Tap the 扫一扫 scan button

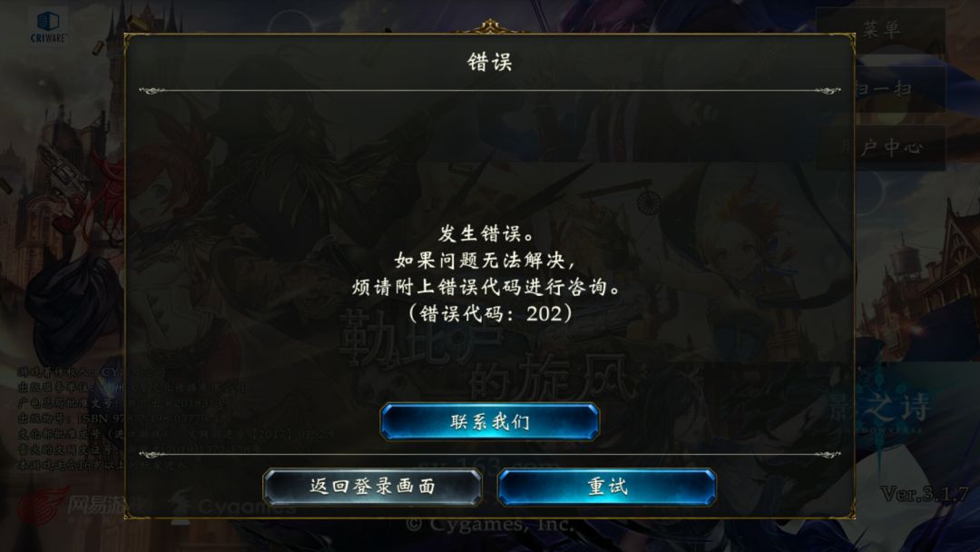pyautogui.click(x=900, y=89)
